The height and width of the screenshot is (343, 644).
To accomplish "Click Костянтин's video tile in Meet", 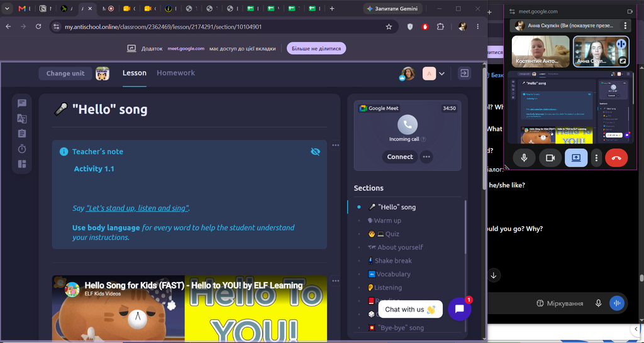I will click(540, 52).
